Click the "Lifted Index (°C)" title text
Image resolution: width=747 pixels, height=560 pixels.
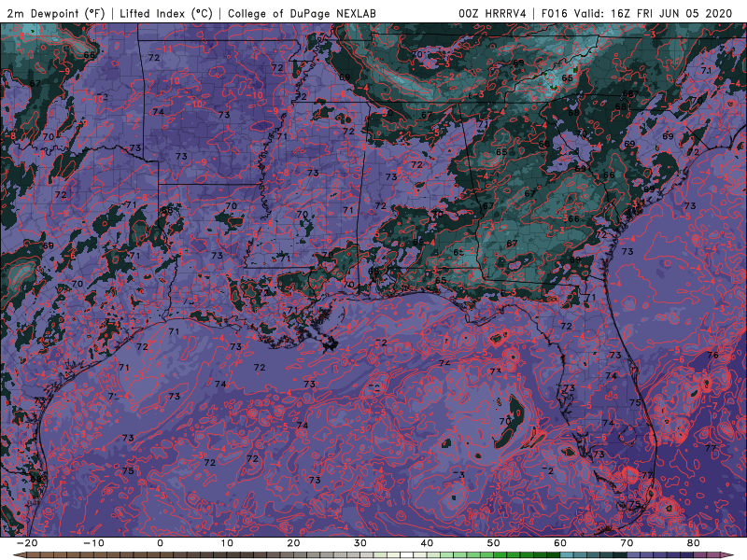(x=166, y=13)
